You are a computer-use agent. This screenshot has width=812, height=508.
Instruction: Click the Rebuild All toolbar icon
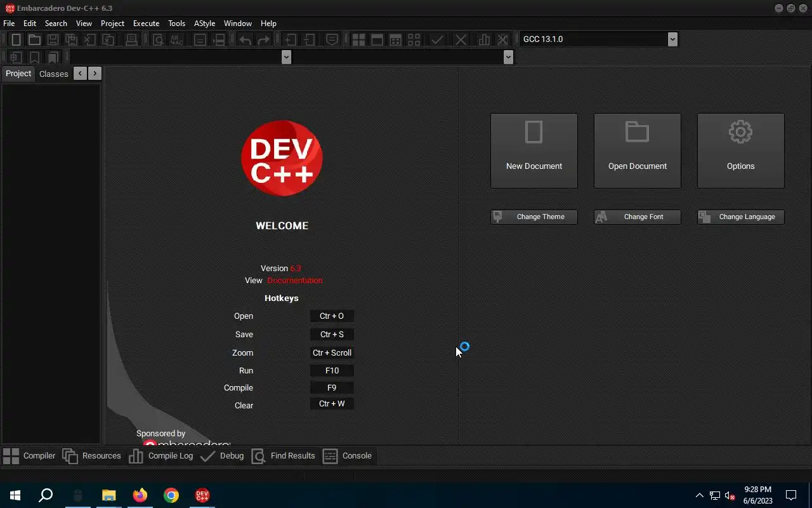coord(414,39)
